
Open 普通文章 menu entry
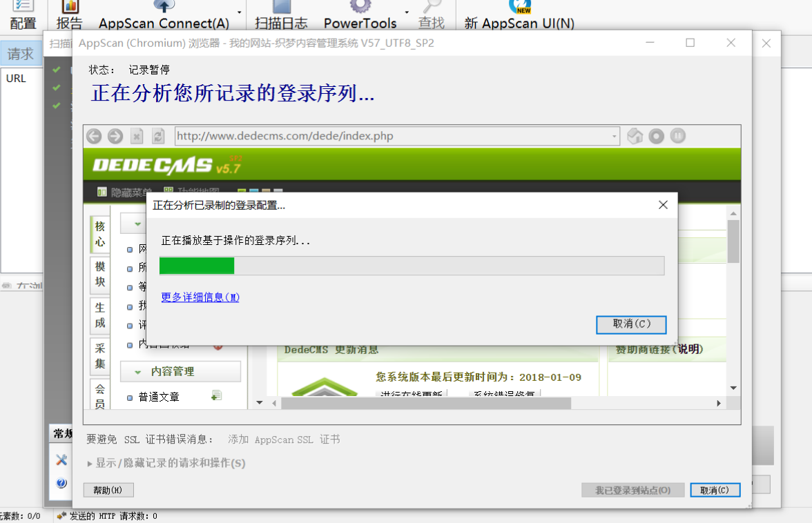point(159,397)
